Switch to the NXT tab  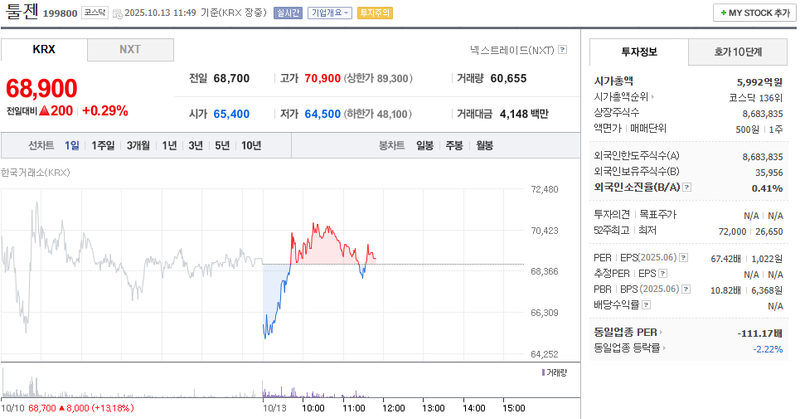pyautogui.click(x=130, y=49)
